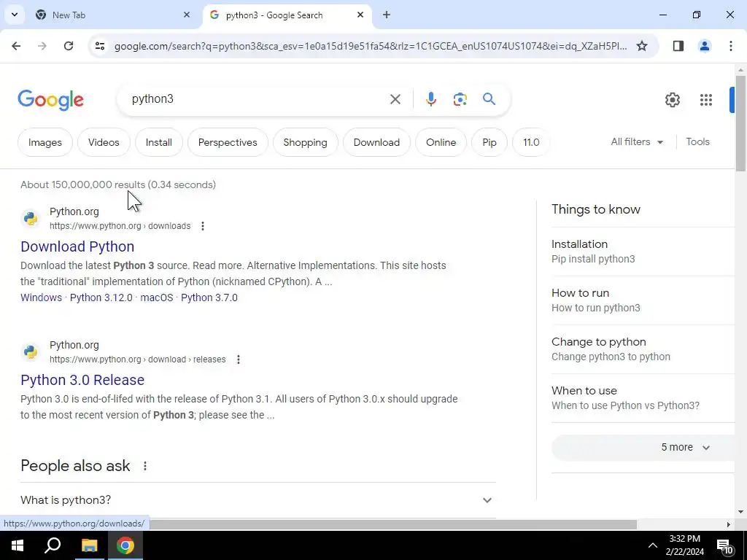Open the Windows Start menu
This screenshot has height=560, width=747.
click(18, 545)
